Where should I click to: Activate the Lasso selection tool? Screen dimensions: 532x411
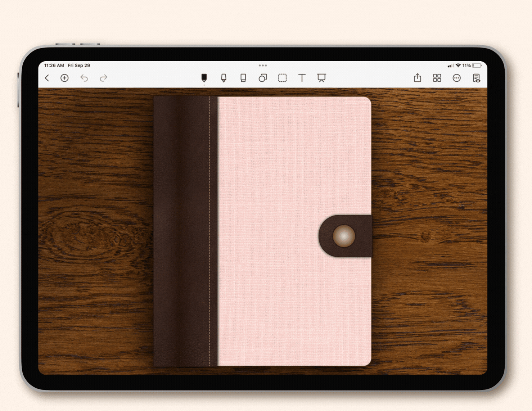coord(283,78)
